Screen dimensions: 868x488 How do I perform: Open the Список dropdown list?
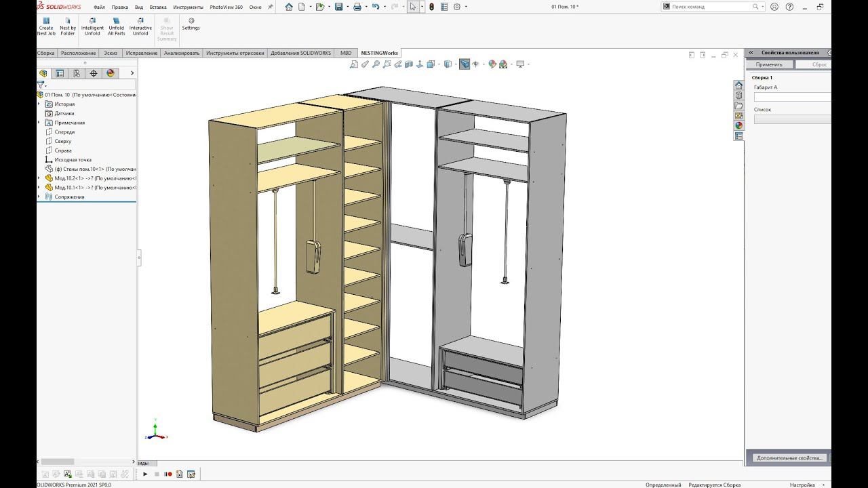(x=792, y=119)
